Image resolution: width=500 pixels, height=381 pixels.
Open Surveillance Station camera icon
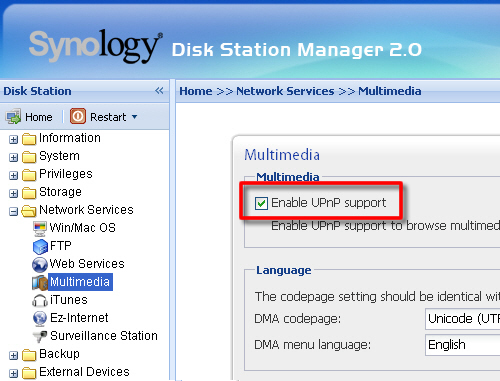pyautogui.click(x=40, y=336)
